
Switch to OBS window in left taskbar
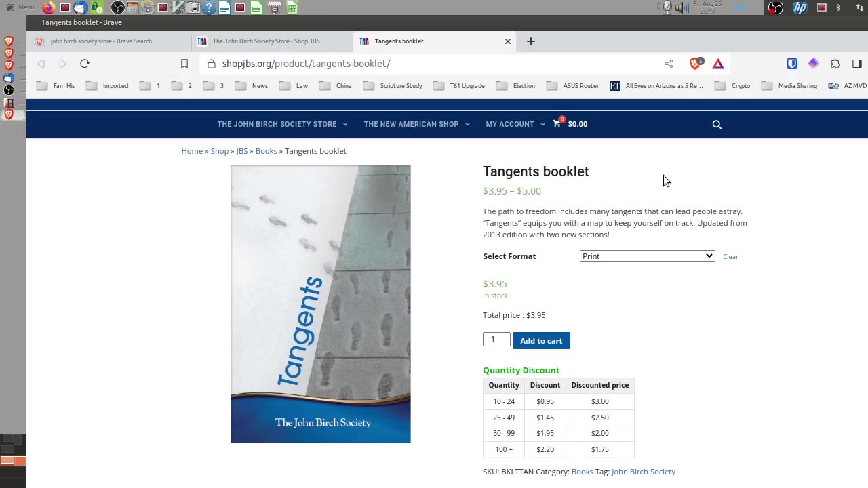pyautogui.click(x=8, y=90)
